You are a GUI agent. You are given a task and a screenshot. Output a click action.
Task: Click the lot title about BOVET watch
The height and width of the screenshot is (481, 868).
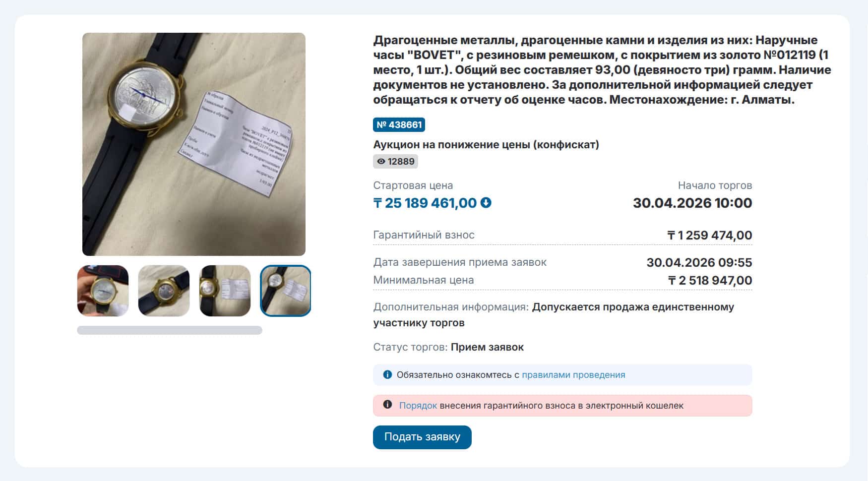602,70
